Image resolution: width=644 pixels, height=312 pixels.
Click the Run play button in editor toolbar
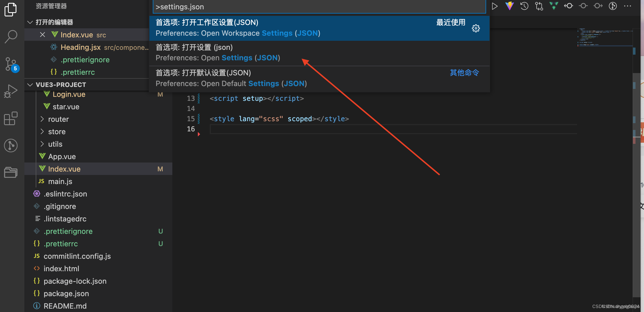click(x=495, y=6)
